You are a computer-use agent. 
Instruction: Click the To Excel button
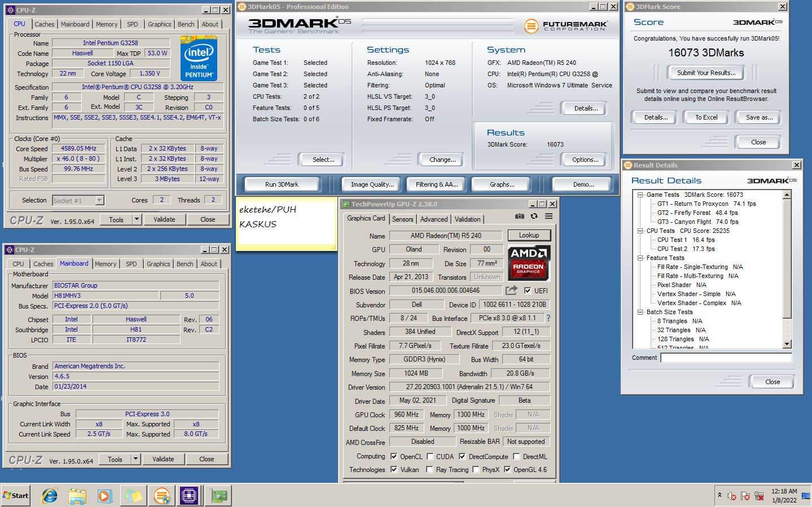tap(706, 117)
